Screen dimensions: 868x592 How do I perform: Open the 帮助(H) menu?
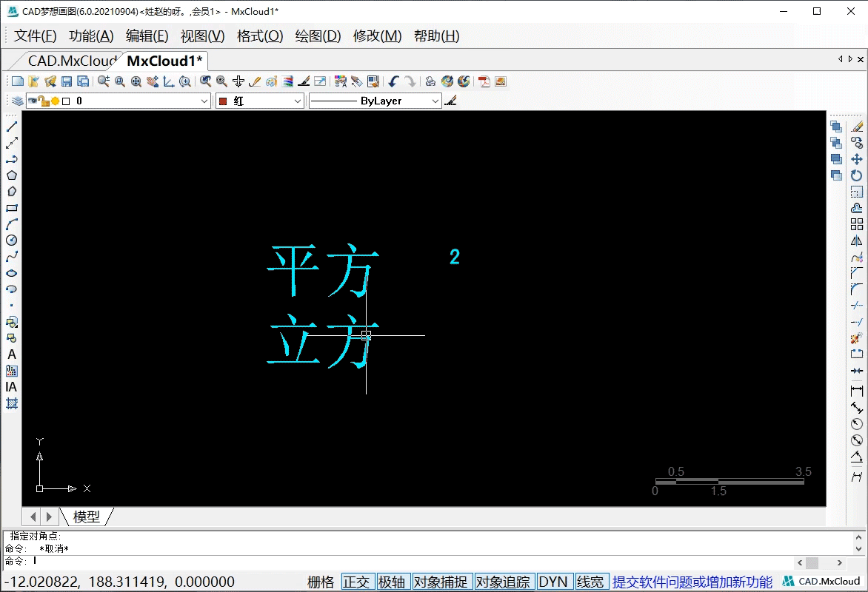[x=437, y=36]
